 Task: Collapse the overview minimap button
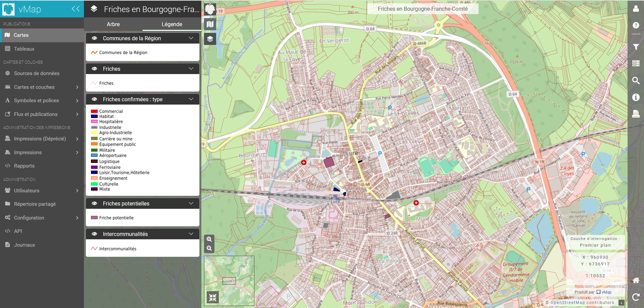tap(213, 297)
